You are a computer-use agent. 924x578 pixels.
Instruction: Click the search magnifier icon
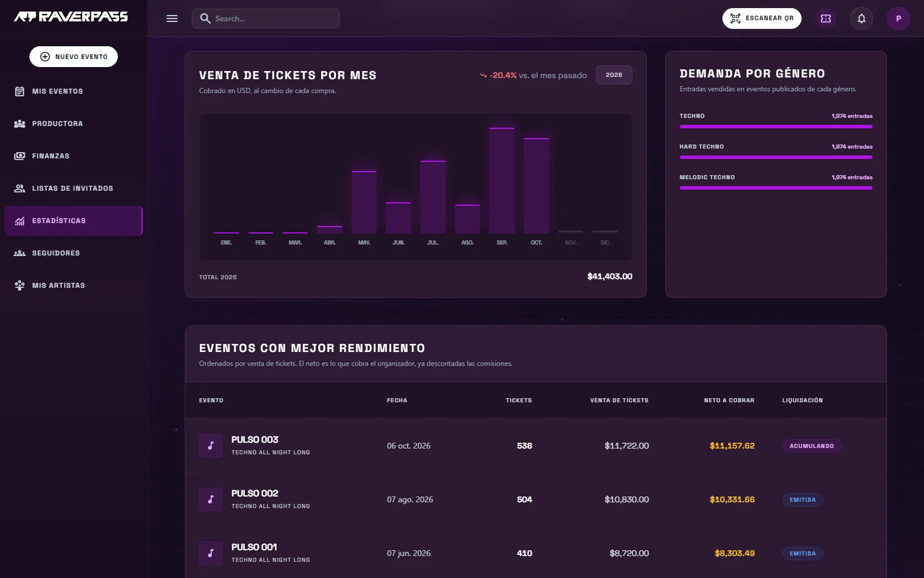click(205, 18)
